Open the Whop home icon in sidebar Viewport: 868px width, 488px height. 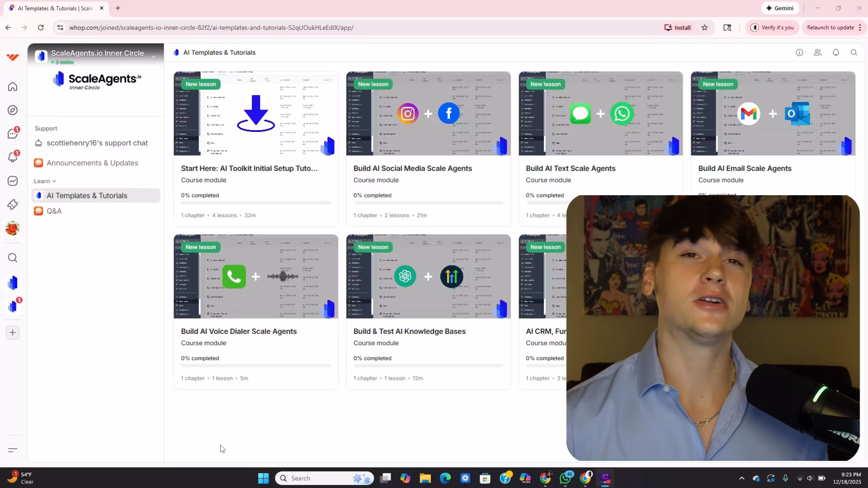13,86
